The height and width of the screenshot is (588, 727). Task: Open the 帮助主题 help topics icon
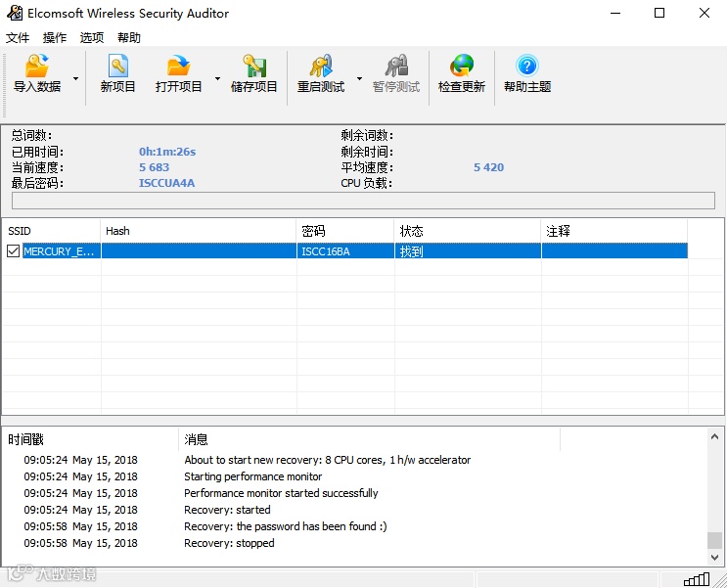click(x=527, y=66)
